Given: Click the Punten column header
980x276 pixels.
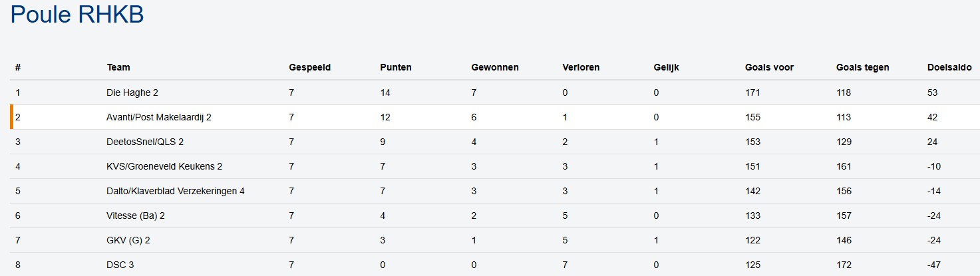Looking at the screenshot, I should click(x=395, y=67).
